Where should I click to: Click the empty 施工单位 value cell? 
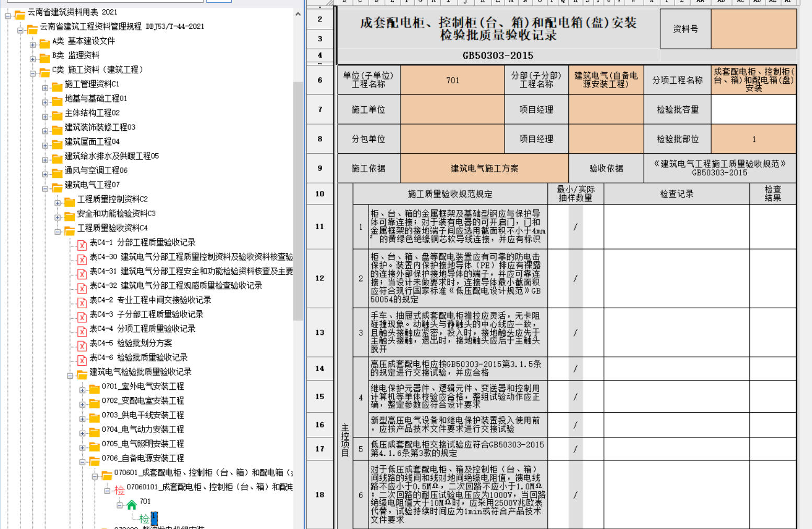click(x=453, y=109)
